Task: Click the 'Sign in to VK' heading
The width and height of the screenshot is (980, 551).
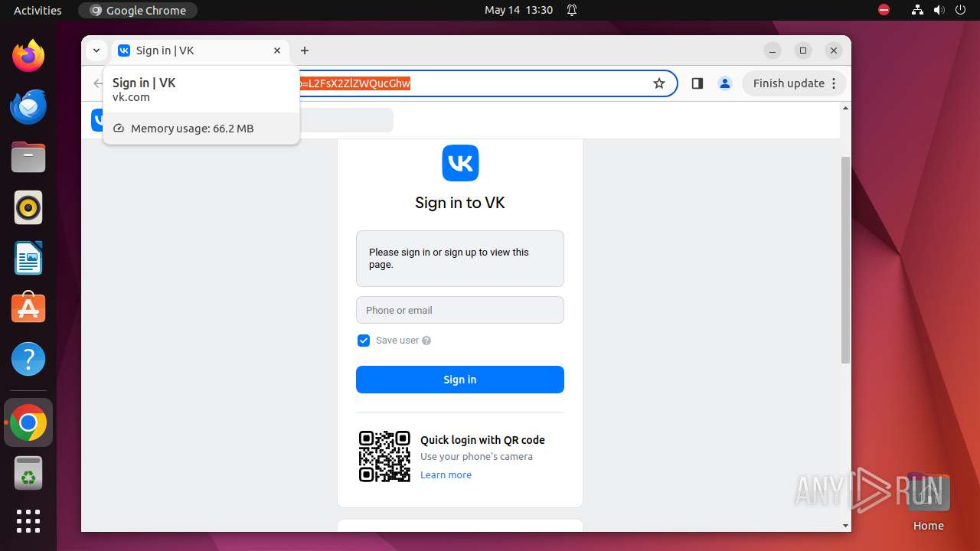Action: point(460,203)
